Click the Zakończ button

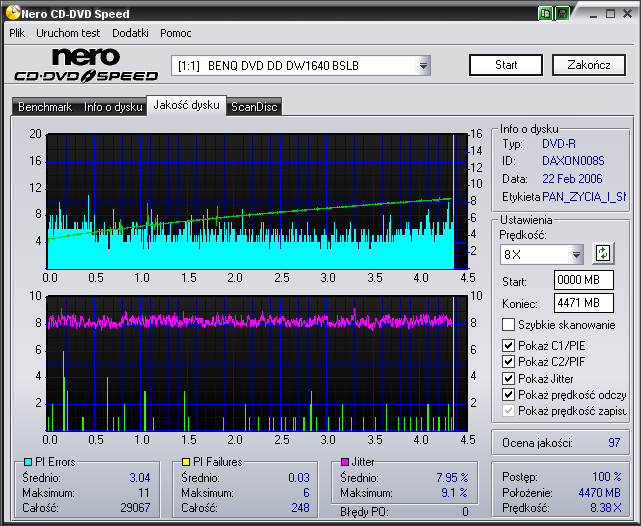click(589, 65)
